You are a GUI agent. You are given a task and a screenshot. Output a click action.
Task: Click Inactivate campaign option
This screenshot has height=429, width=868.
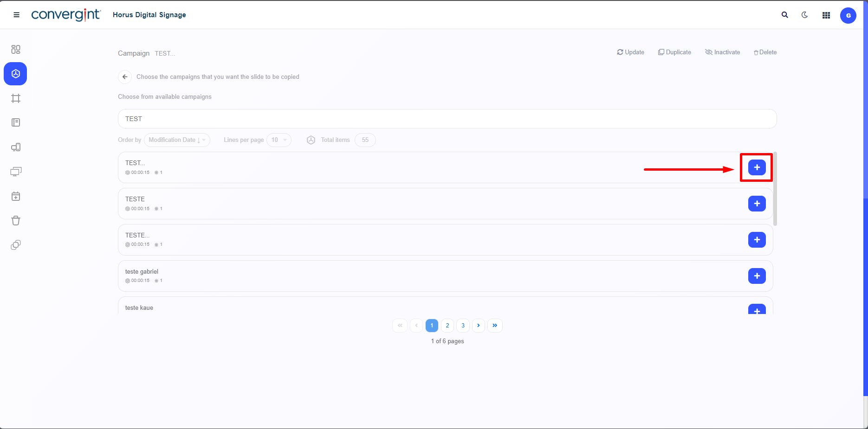pos(722,52)
